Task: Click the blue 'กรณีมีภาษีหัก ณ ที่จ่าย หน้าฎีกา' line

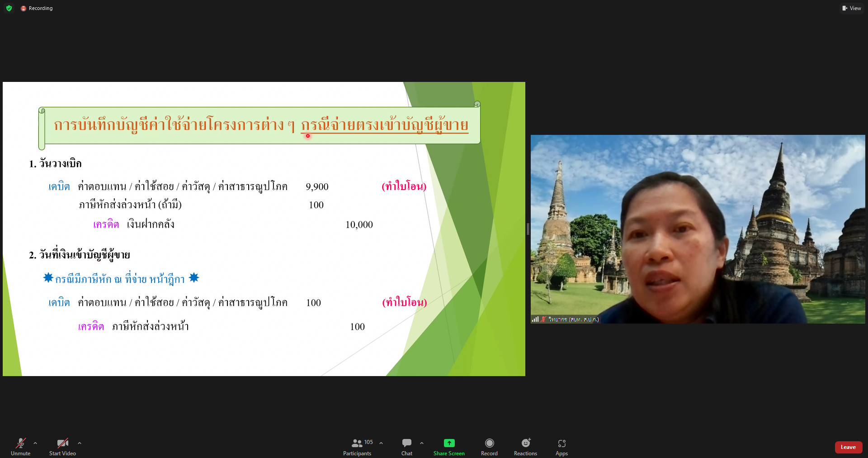Action: [x=121, y=279]
